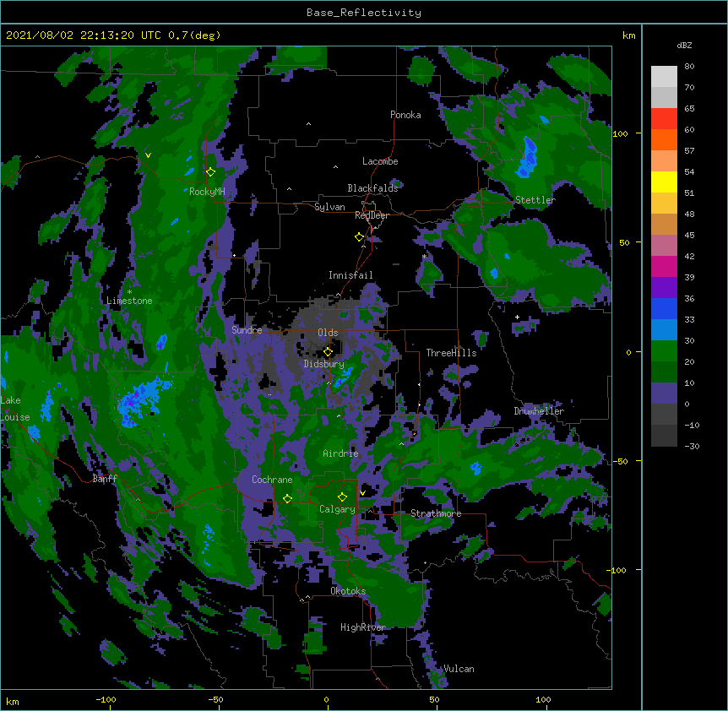
Task: Select the RockyMH label
Action: point(207,192)
